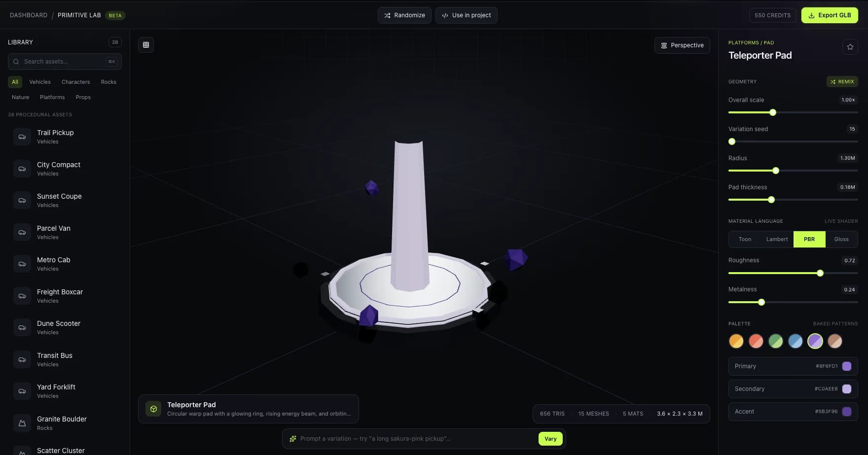Screen dimensions: 868x455
Task: Open the Teleporter Pad description card
Action: click(x=249, y=409)
